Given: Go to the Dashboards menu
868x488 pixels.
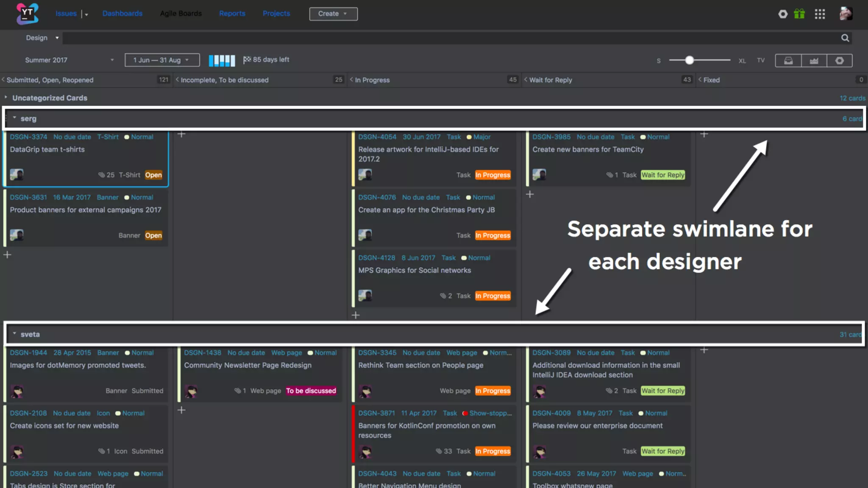Looking at the screenshot, I should point(122,14).
